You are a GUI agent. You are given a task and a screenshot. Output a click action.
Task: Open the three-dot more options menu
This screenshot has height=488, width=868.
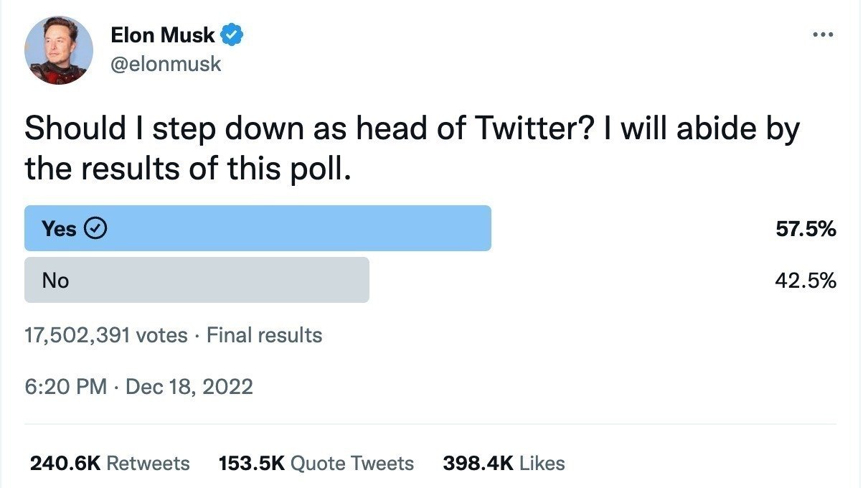[823, 34]
